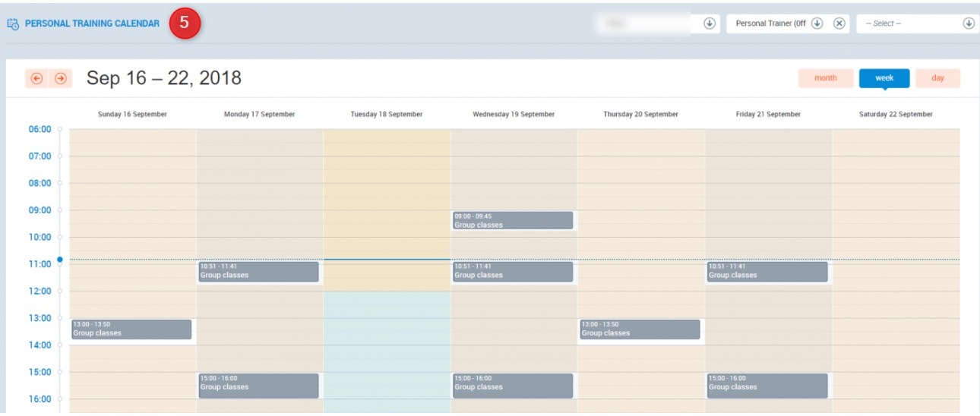Image resolution: width=980 pixels, height=416 pixels.
Task: Open Sunday 13:00 - 13:50 Group classes event
Action: click(131, 329)
